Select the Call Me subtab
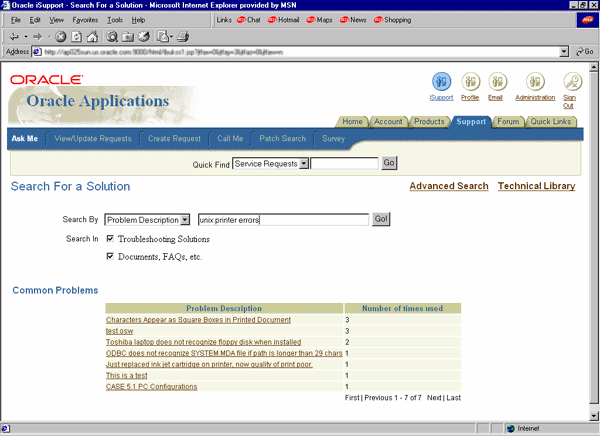Image resolution: width=600 pixels, height=436 pixels. pyautogui.click(x=230, y=139)
